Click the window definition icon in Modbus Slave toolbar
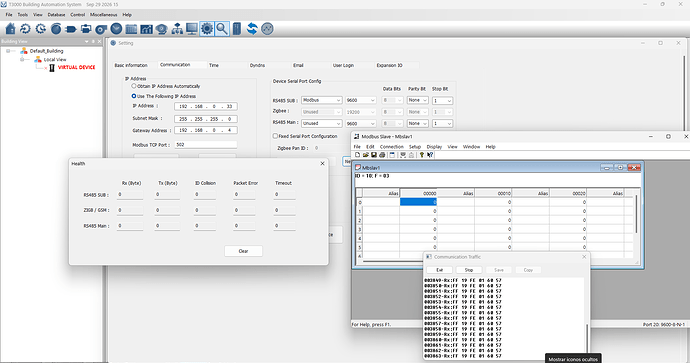This screenshot has height=363, width=690. point(392,155)
